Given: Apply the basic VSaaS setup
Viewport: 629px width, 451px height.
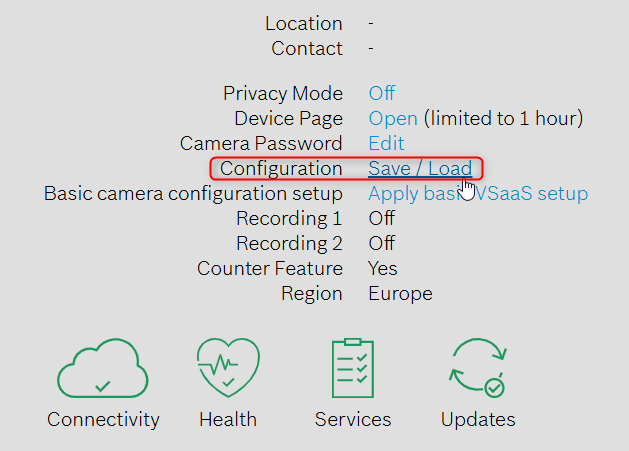Looking at the screenshot, I should [x=477, y=193].
